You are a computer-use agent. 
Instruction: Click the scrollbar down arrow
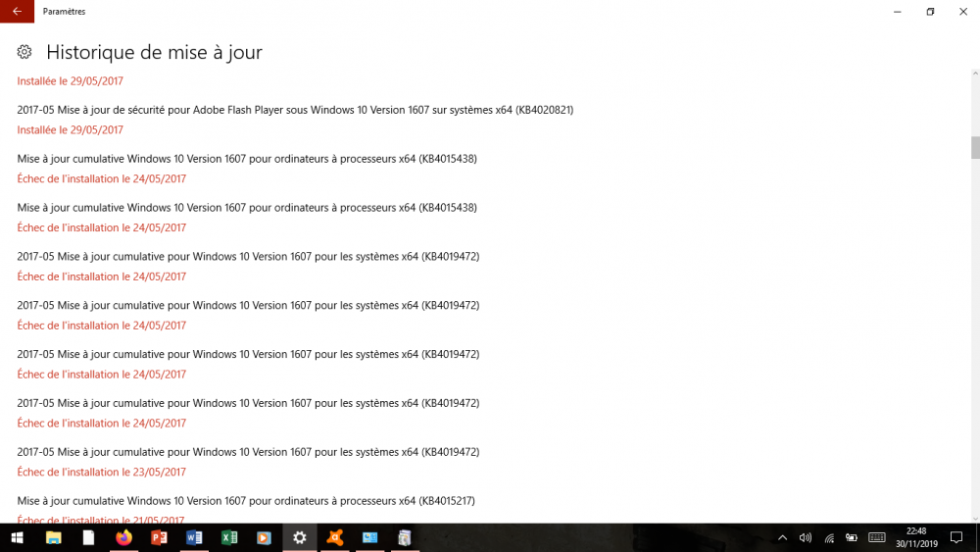(975, 519)
